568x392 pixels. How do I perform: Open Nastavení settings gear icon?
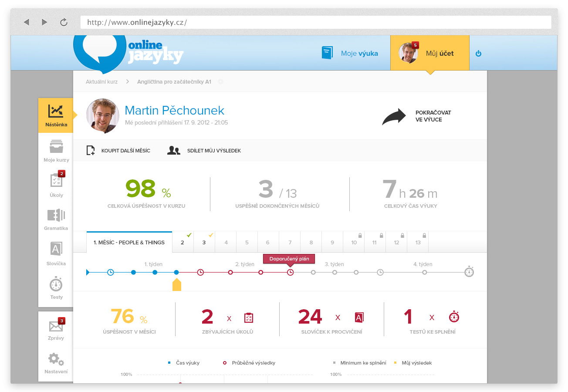click(56, 360)
